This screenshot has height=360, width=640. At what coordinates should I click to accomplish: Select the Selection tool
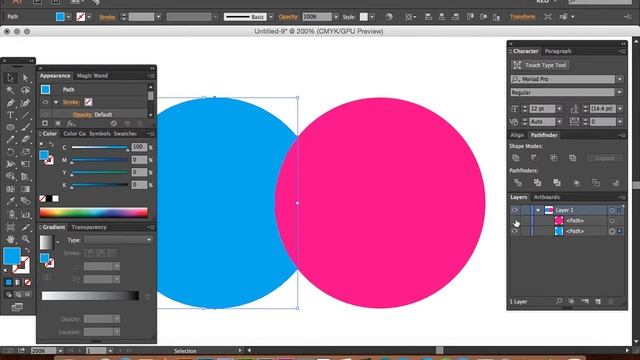tap(10, 78)
